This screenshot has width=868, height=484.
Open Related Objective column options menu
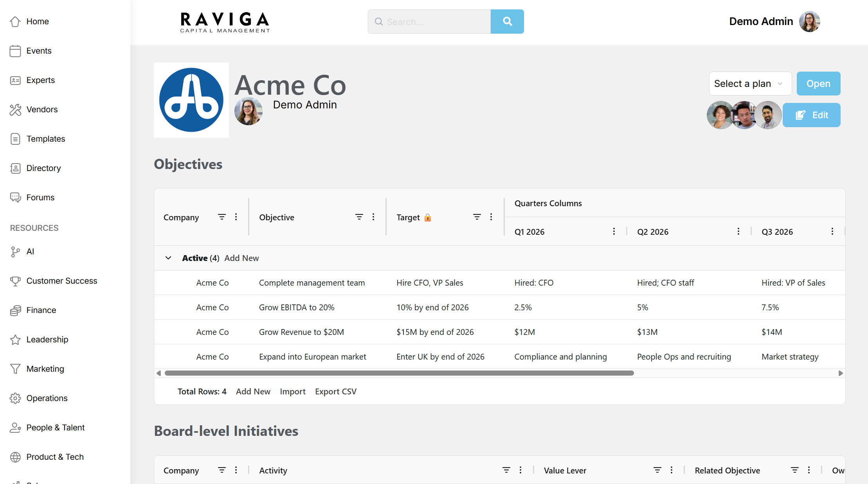pos(809,470)
